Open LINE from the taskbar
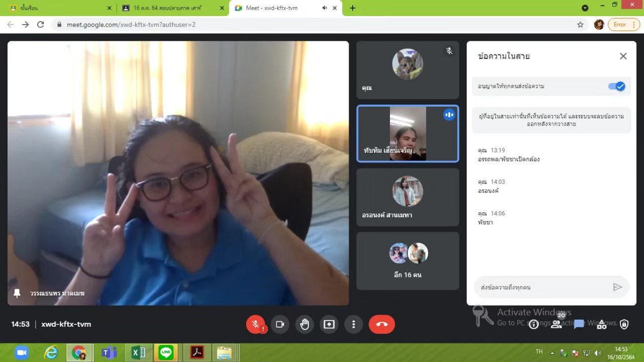The image size is (644, 362). [x=166, y=352]
